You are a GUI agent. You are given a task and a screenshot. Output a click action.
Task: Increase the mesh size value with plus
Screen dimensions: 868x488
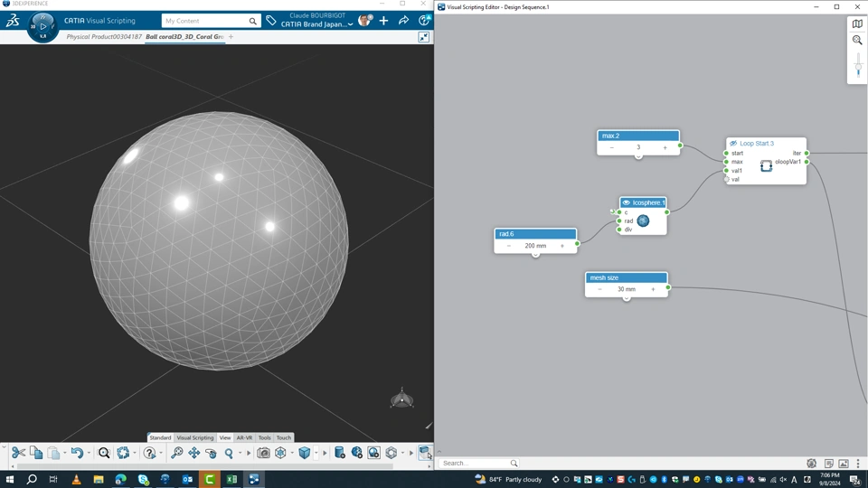(653, 289)
